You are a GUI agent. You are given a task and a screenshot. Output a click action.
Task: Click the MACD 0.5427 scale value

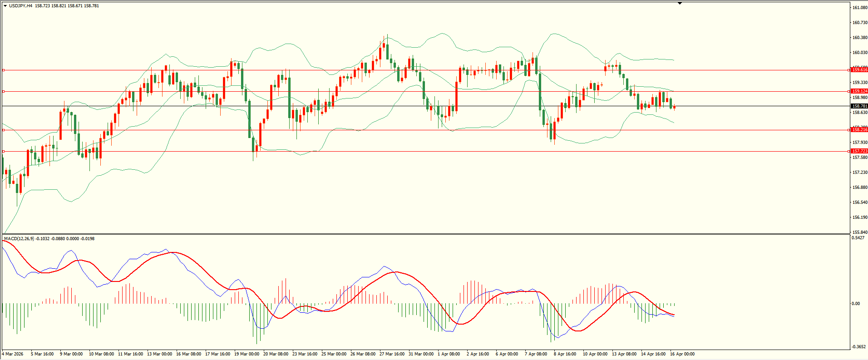(x=858, y=238)
